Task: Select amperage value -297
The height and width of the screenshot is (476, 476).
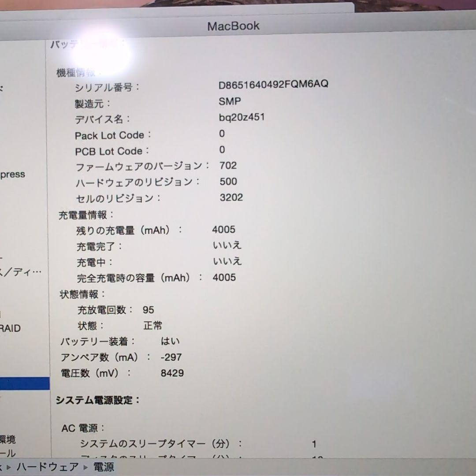Action: point(171,357)
